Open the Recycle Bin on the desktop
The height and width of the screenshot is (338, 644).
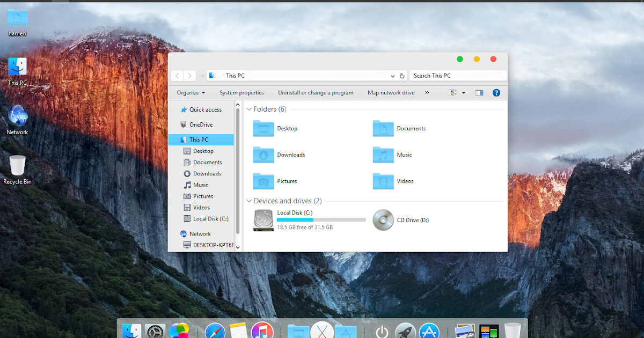[x=17, y=170]
